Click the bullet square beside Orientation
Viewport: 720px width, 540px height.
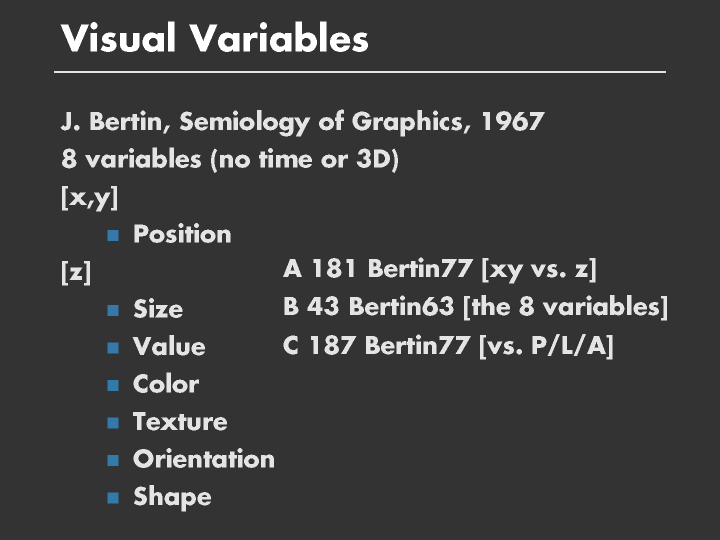pos(113,460)
